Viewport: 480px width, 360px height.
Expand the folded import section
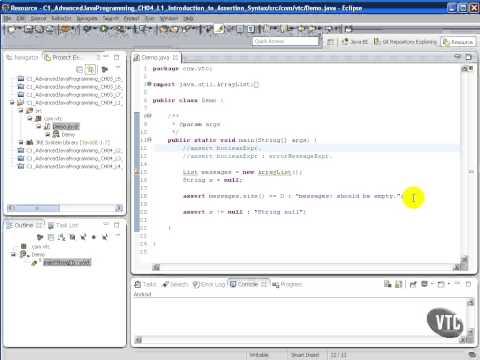148,84
